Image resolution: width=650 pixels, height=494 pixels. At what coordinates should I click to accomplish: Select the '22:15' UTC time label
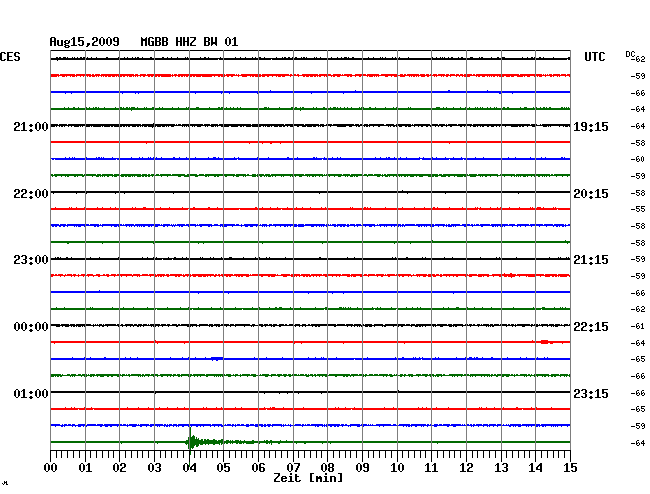pyautogui.click(x=591, y=327)
